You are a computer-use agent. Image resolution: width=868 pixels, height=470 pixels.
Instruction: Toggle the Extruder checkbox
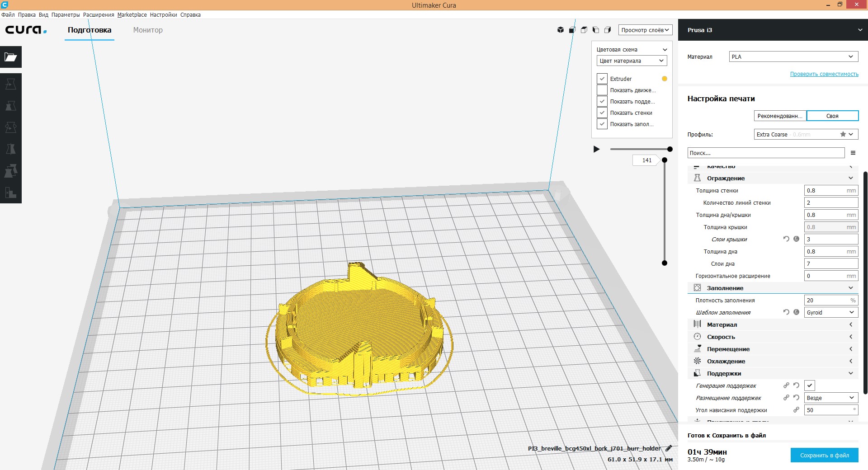pyautogui.click(x=602, y=79)
